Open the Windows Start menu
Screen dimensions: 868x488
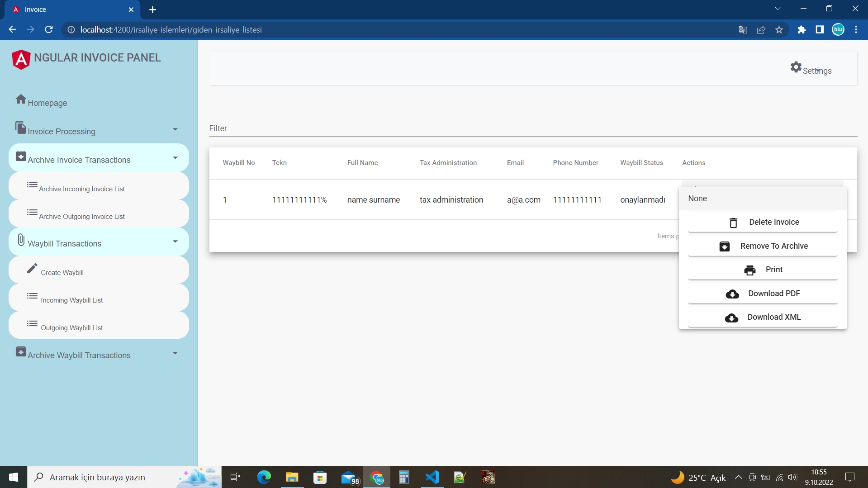pyautogui.click(x=14, y=477)
